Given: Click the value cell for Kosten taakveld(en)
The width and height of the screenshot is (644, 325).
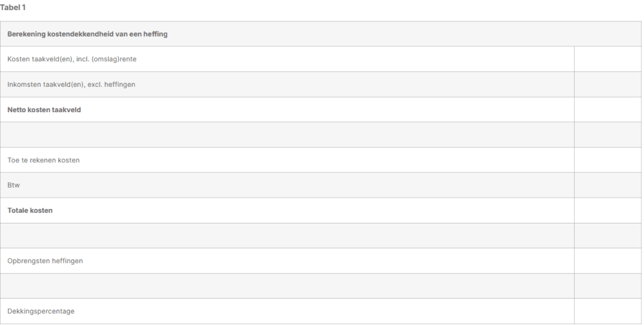Looking at the screenshot, I should 607,59.
